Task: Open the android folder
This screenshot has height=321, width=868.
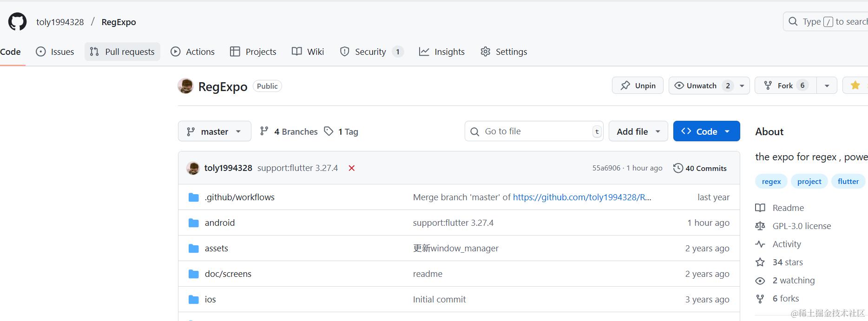Action: [x=219, y=223]
